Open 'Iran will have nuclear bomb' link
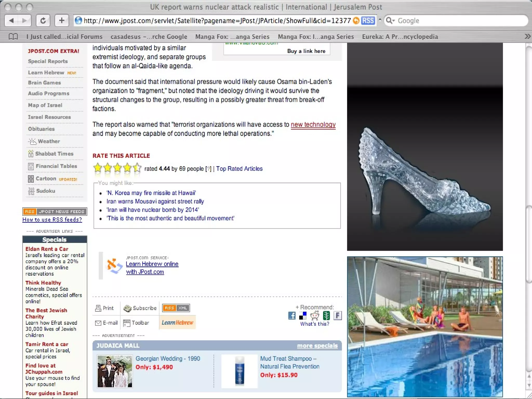This screenshot has width=532, height=399. 153,210
